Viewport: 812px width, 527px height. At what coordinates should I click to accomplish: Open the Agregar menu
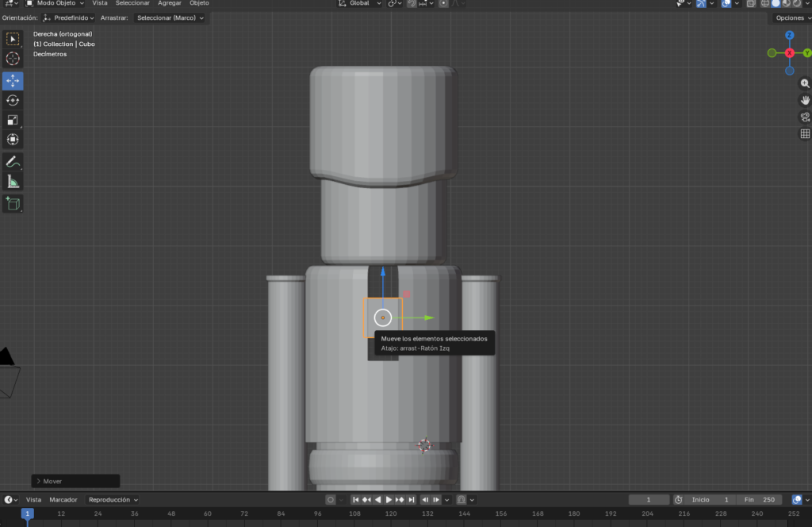coord(169,3)
